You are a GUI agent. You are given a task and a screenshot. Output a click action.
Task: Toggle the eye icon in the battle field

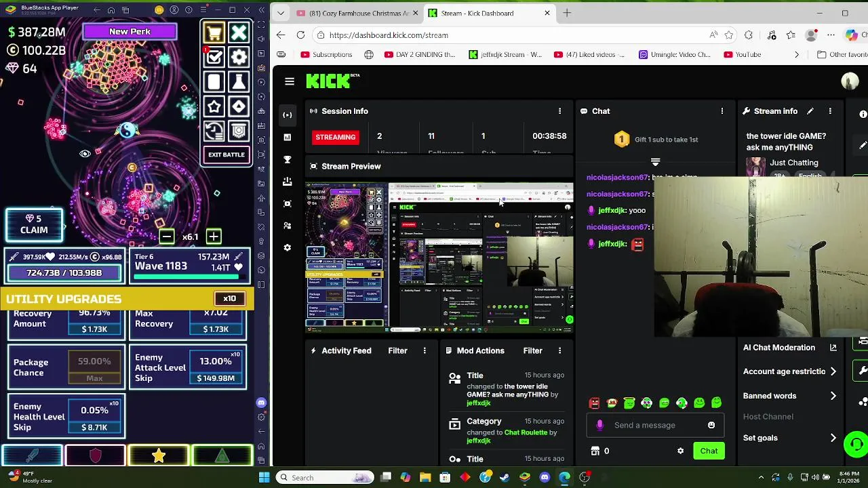pos(85,154)
